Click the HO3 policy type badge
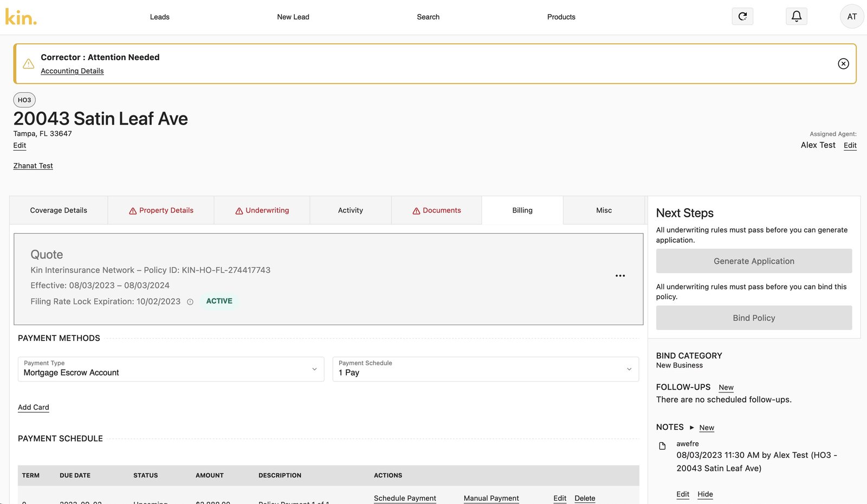 [24, 100]
